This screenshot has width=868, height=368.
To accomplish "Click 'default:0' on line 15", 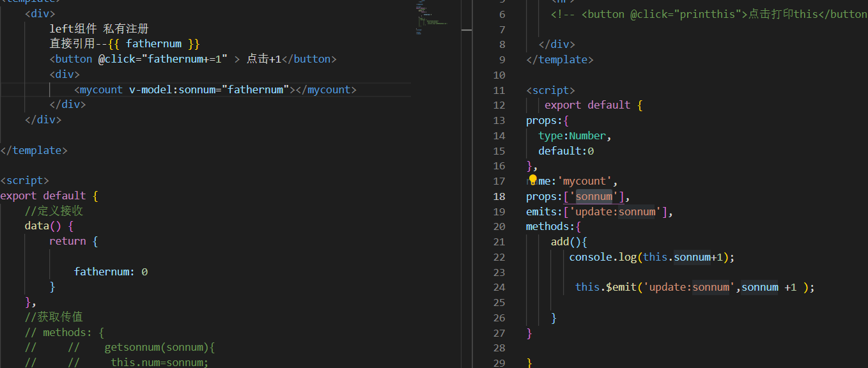I will [566, 151].
